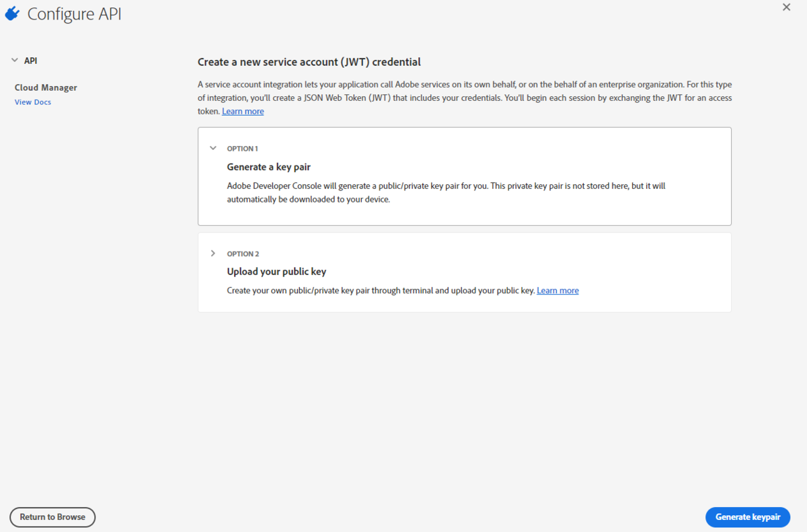This screenshot has width=807, height=532.
Task: Collapse the Option 1 chevron
Action: (213, 148)
